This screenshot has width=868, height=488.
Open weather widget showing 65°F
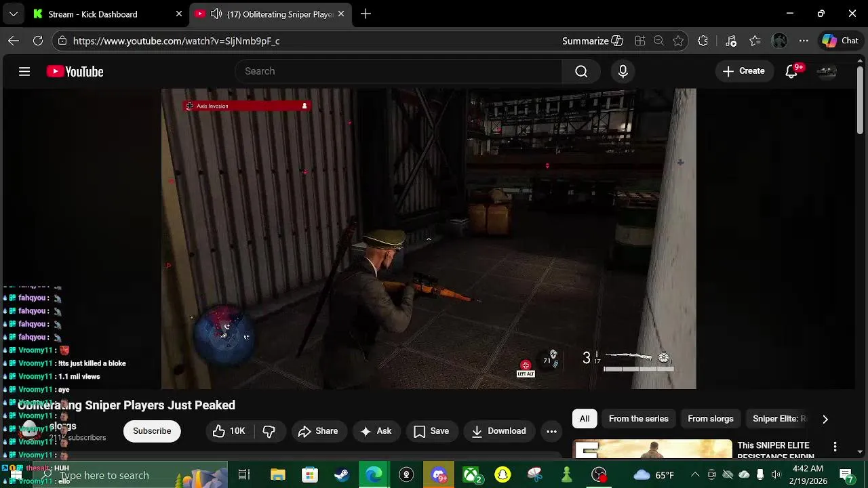[654, 475]
